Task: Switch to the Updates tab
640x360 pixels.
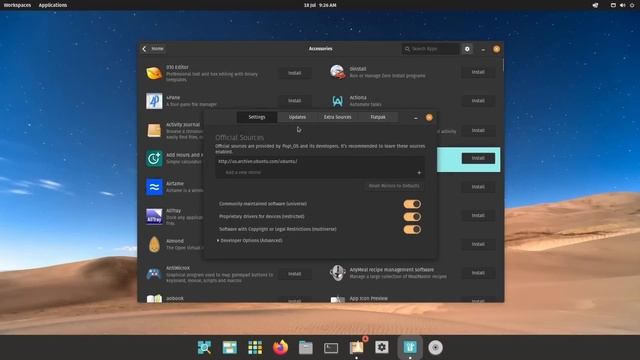Action: point(297,117)
